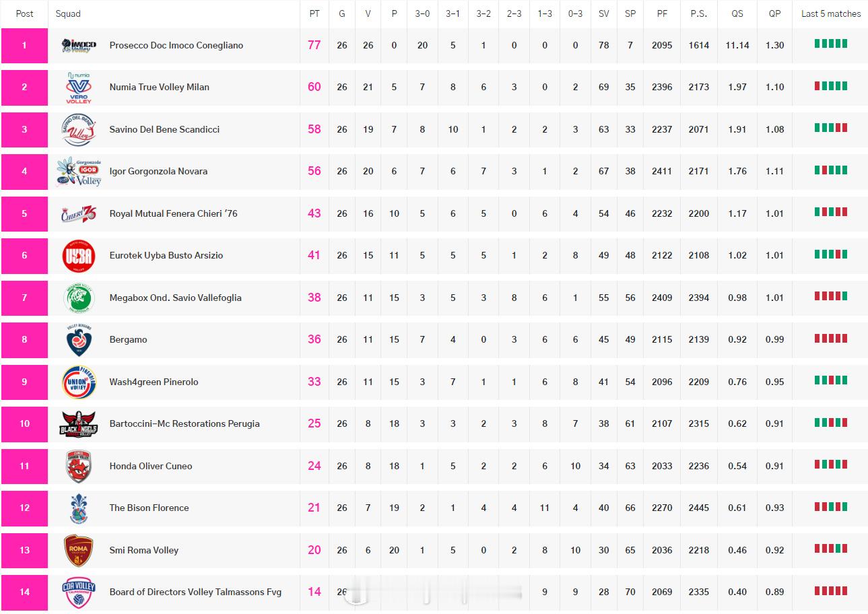The height and width of the screenshot is (614, 868).
Task: Click the Black Angels Perugia logo
Action: 79,423
